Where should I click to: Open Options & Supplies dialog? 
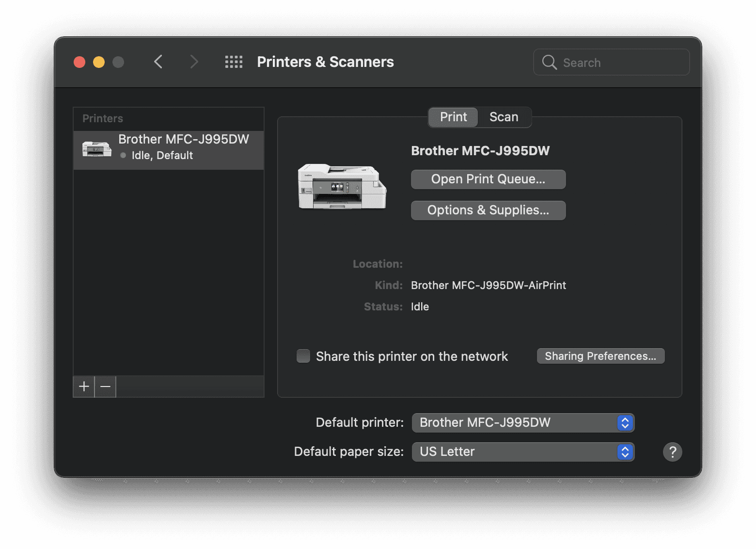(x=488, y=210)
